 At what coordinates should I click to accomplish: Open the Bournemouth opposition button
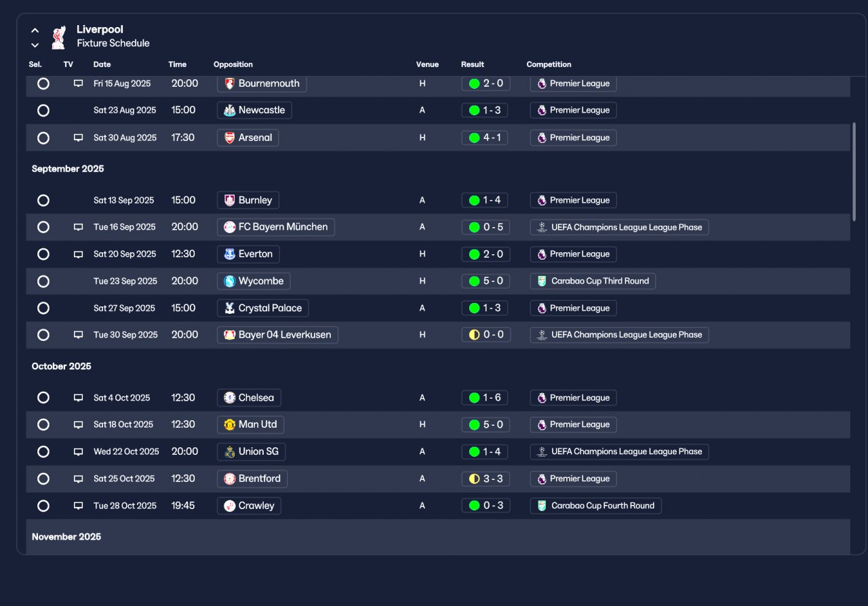(x=262, y=83)
